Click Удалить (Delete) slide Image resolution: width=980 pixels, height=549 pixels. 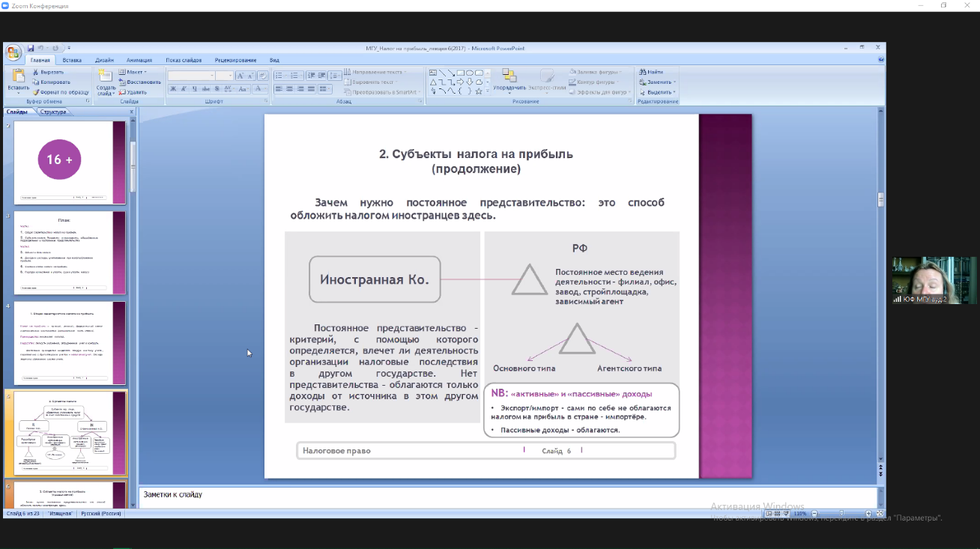tap(133, 91)
